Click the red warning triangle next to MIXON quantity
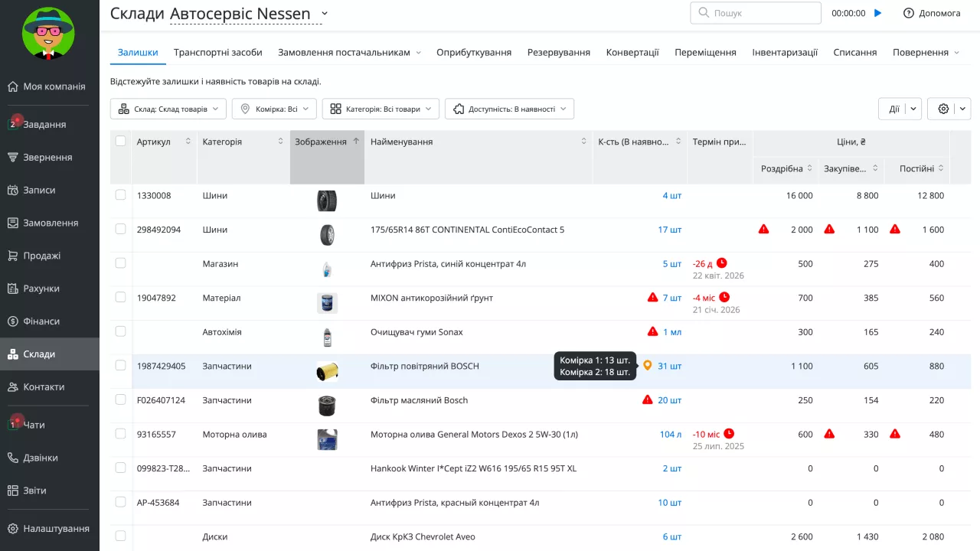This screenshot has height=551, width=980. [652, 297]
